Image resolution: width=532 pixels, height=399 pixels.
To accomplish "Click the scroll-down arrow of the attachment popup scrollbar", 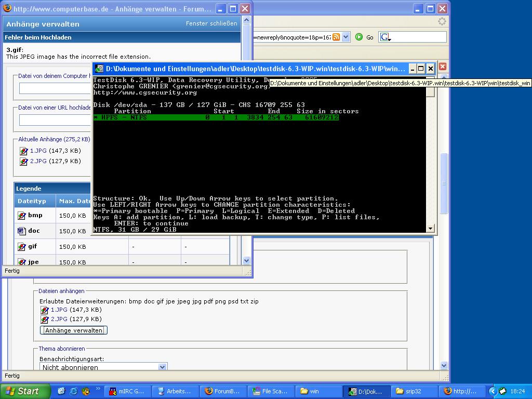I will [247, 261].
